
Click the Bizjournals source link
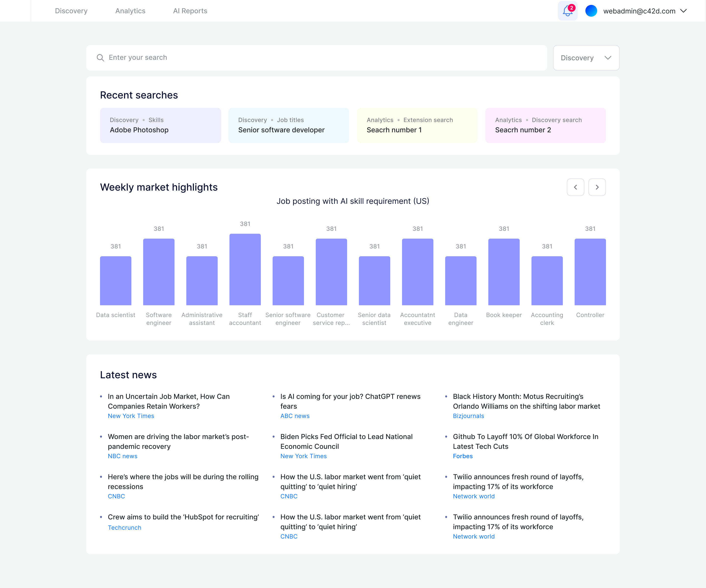(468, 416)
